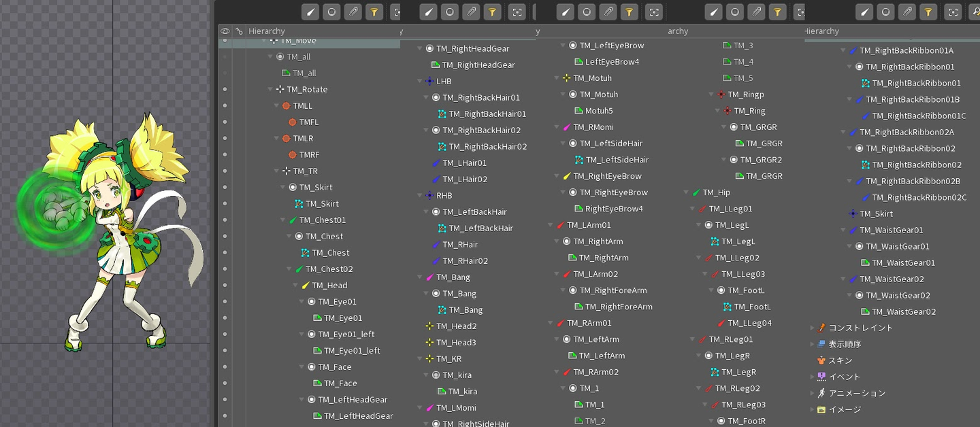Viewport: 980px width, 427px height.
Task: Click the Motuh5 image attachment icon
Action: click(579, 111)
